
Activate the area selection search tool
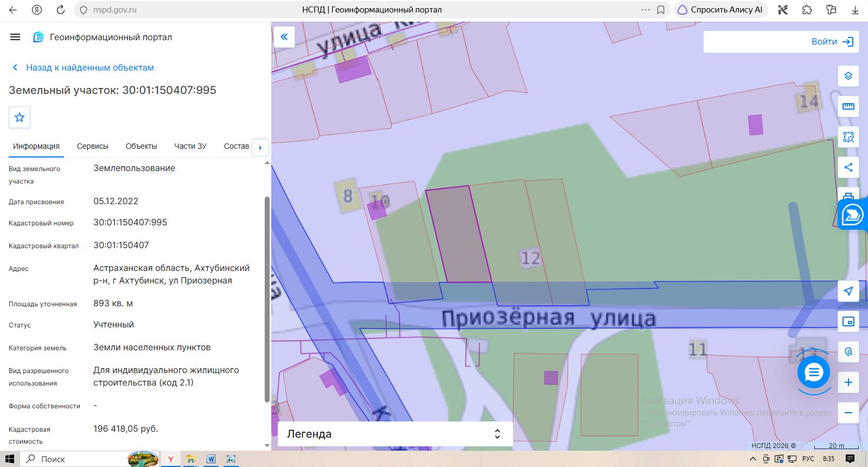tap(848, 137)
